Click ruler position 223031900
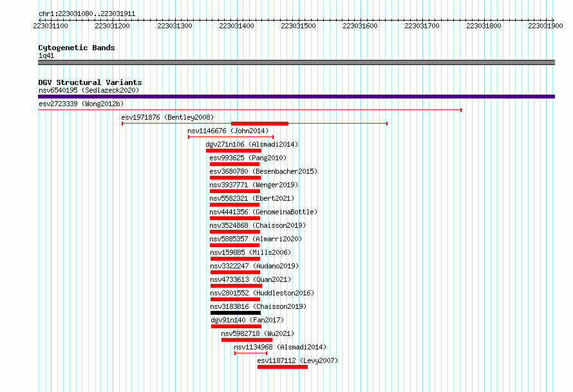Viewport: 573px width, 392px height. point(545,26)
